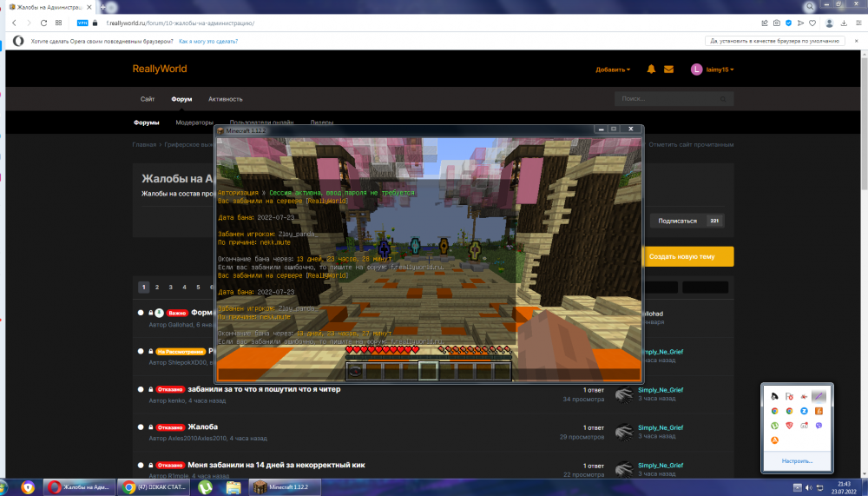
Task: Switch to Minecraft 1.12.2 taskbar button
Action: [285, 487]
